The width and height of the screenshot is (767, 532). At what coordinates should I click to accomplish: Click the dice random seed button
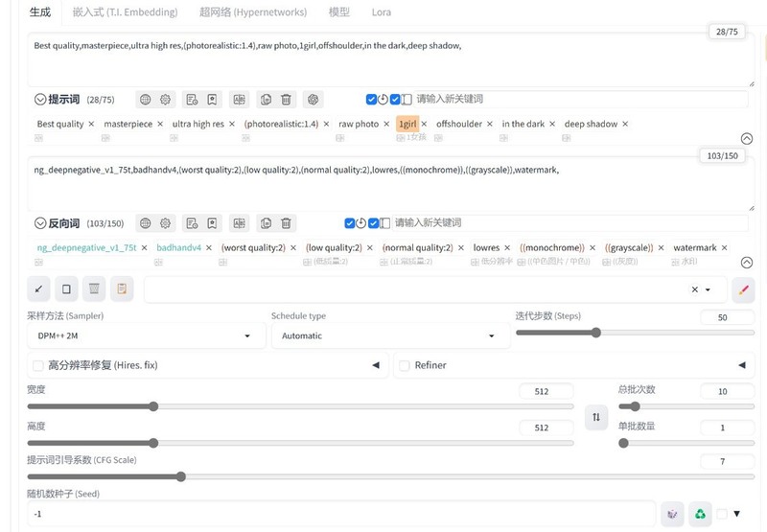pyautogui.click(x=673, y=514)
